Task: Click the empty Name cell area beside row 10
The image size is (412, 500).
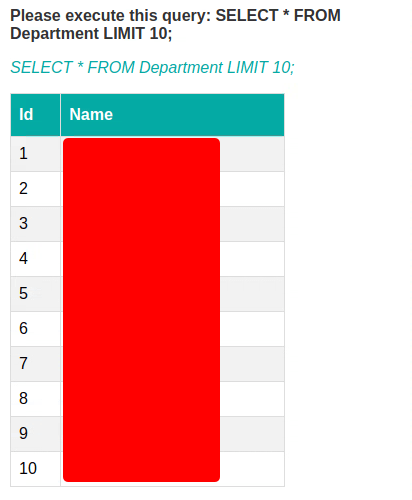Action: point(252,469)
